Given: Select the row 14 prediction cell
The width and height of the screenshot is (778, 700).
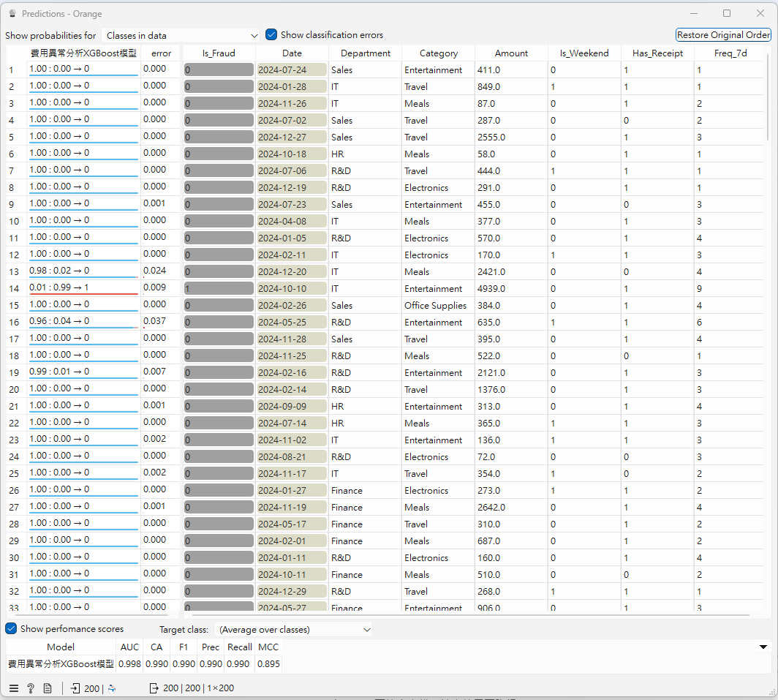Looking at the screenshot, I should tap(83, 288).
